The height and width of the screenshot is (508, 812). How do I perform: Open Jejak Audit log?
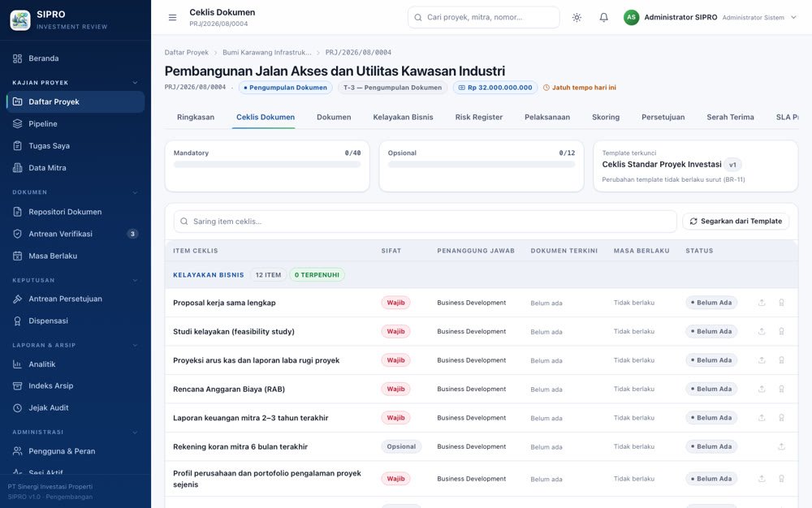76,407
